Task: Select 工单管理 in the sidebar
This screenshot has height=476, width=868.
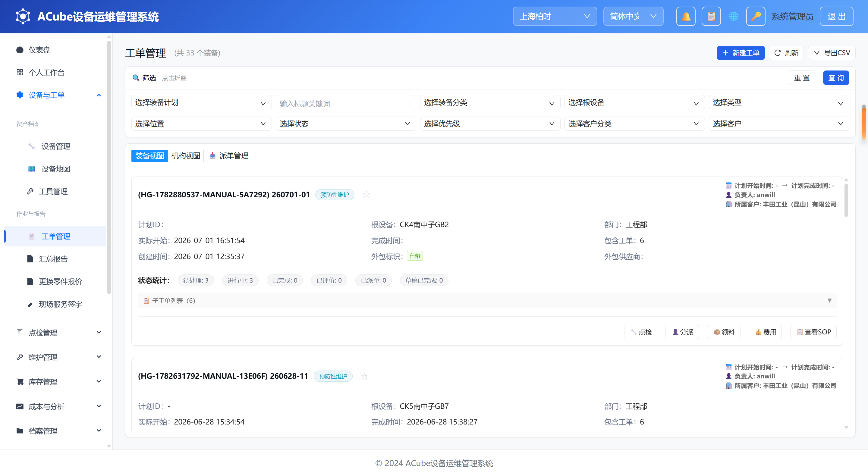Action: tap(55, 236)
